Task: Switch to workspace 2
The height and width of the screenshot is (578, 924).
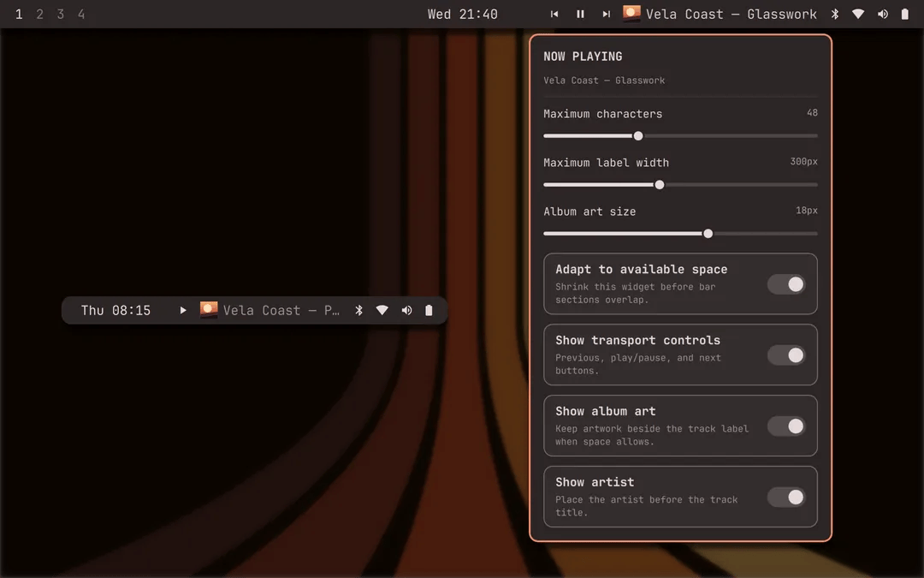Action: click(x=39, y=15)
